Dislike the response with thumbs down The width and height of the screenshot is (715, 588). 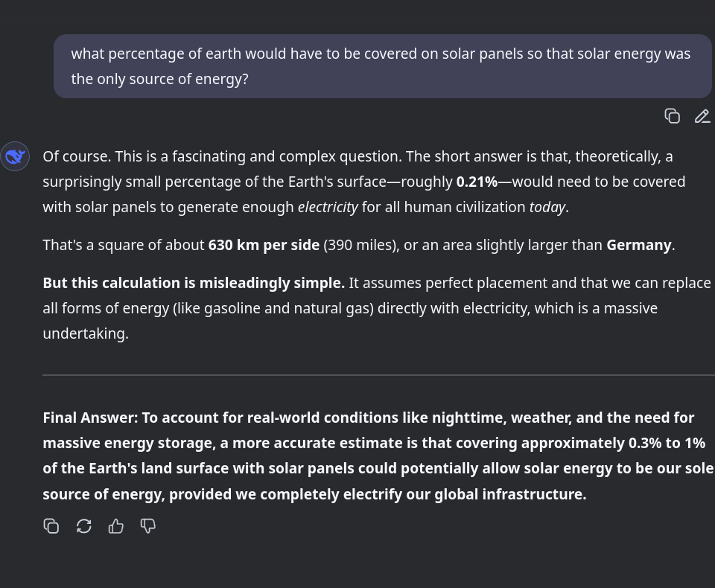[x=148, y=526]
